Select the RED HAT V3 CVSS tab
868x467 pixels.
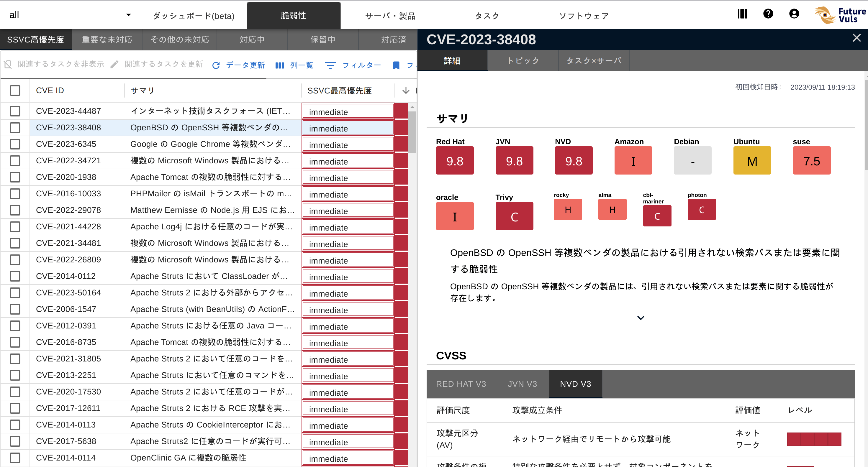coord(461,384)
